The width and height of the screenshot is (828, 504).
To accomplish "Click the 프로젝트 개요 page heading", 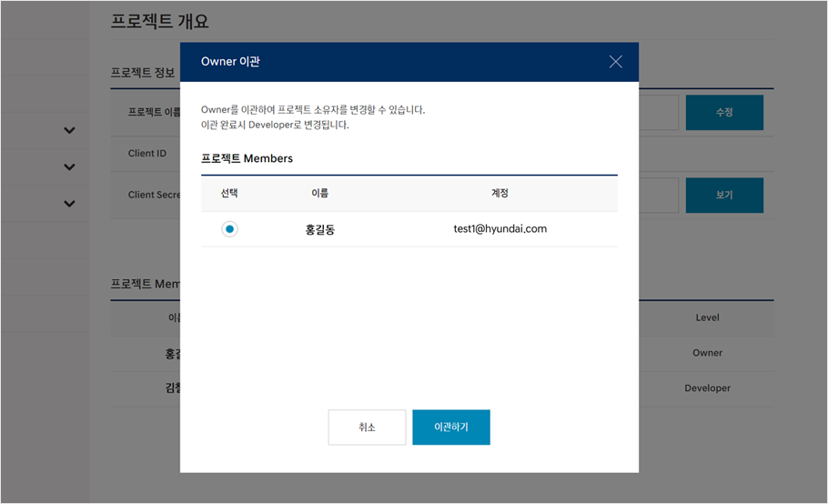I will coord(159,21).
